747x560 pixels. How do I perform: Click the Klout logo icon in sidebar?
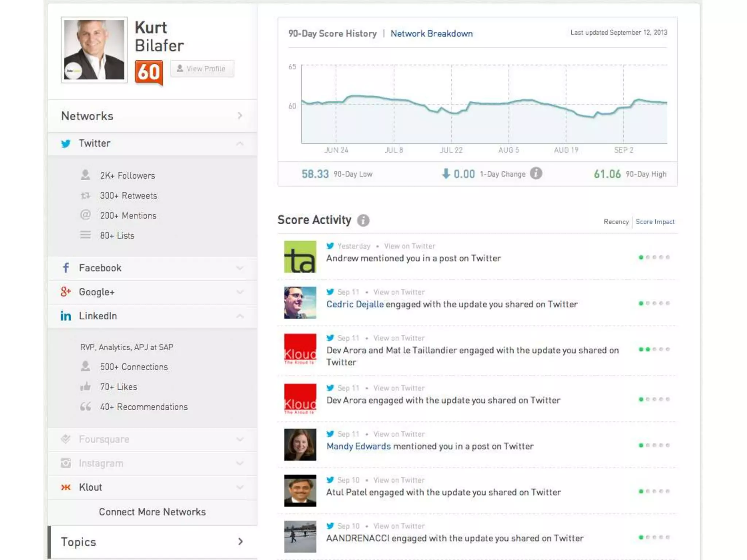[66, 487]
